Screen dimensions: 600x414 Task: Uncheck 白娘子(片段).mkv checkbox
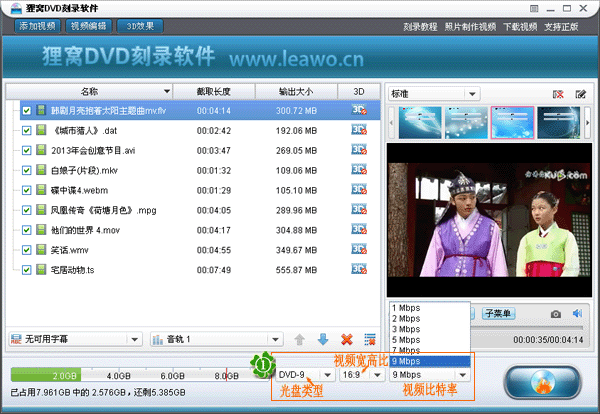pos(26,170)
